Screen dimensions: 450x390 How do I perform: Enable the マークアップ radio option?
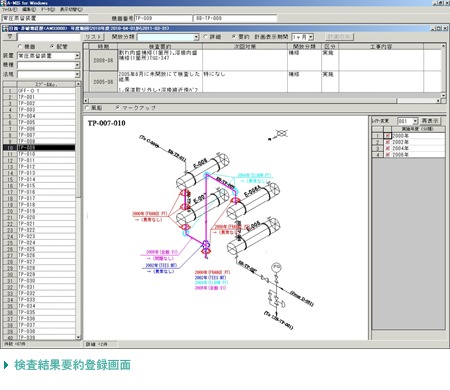pyautogui.click(x=117, y=108)
